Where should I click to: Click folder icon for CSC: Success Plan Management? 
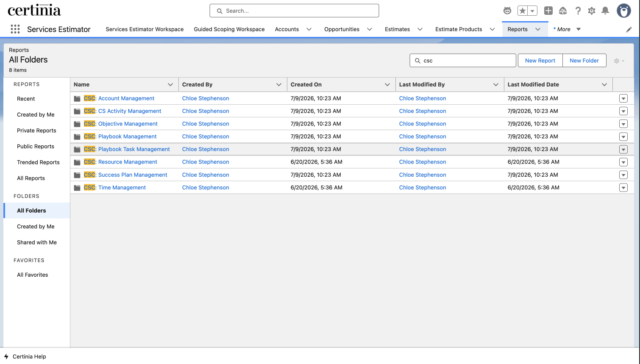[77, 175]
